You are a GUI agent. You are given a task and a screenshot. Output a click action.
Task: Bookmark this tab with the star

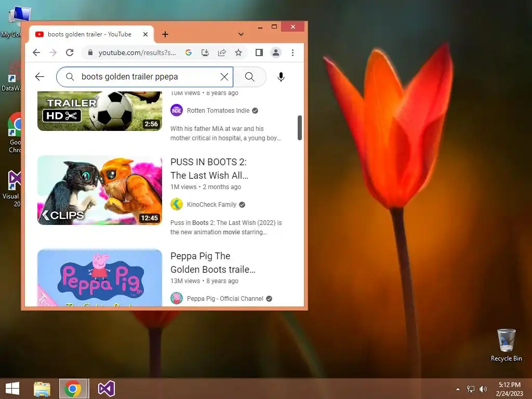click(x=238, y=52)
